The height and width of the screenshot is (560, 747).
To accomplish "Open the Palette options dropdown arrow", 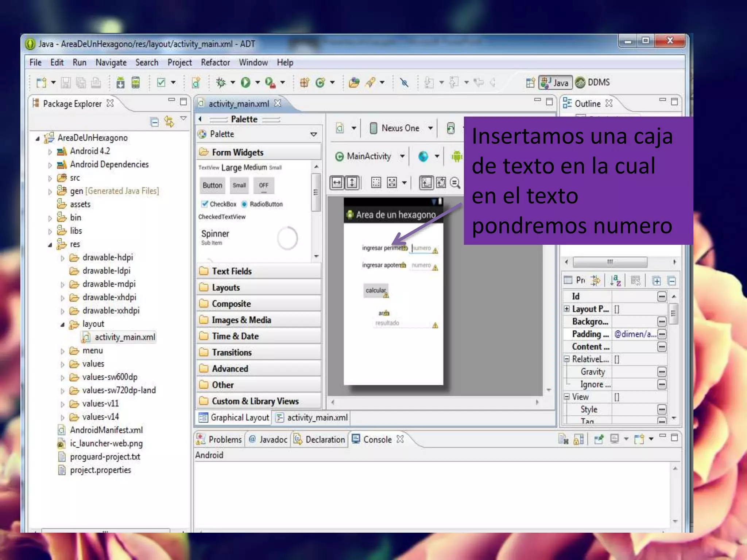I will pos(313,134).
